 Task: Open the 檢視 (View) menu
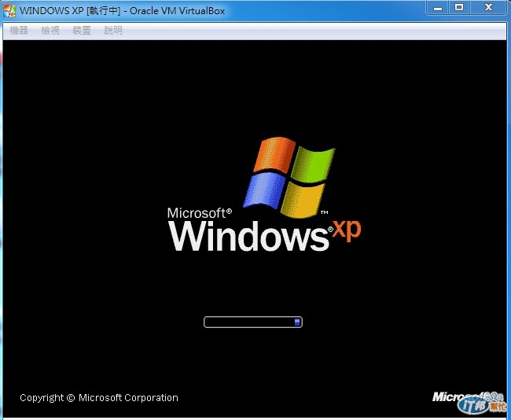tap(50, 31)
